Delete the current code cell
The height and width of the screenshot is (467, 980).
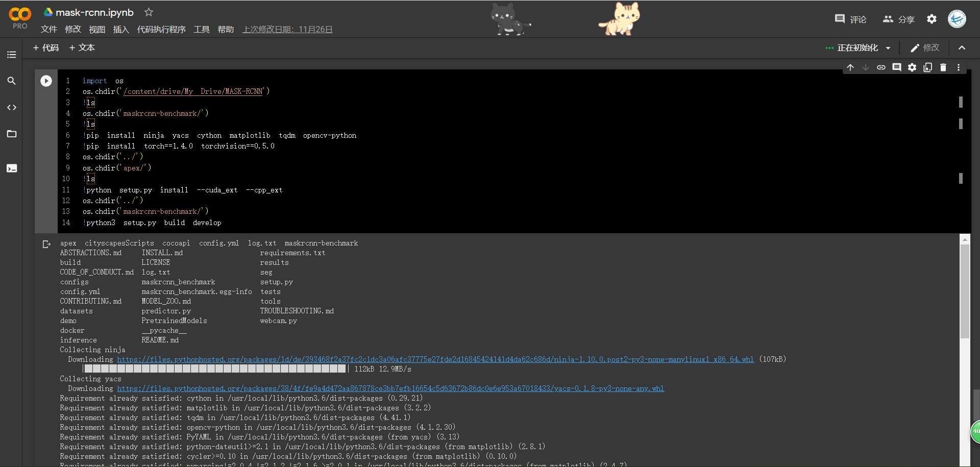click(x=943, y=67)
